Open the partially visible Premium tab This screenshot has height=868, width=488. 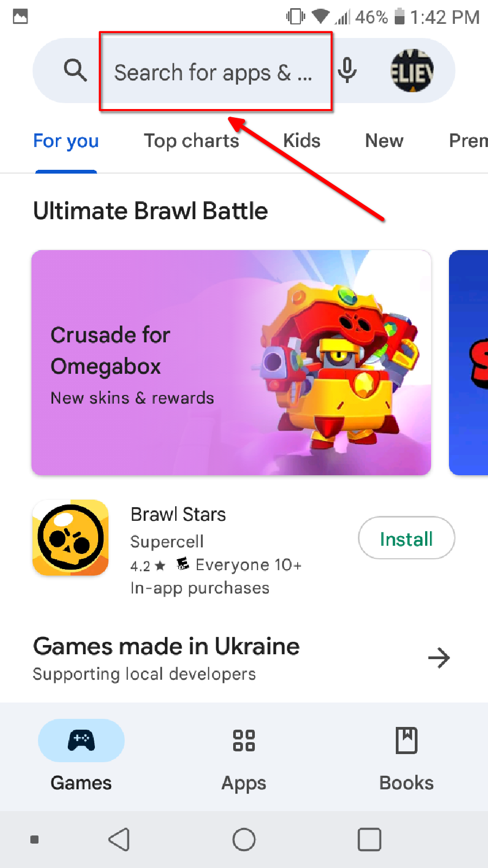pyautogui.click(x=468, y=141)
